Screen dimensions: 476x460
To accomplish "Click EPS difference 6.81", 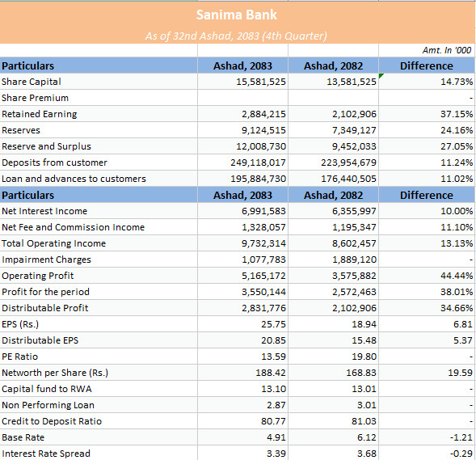I will point(462,324).
